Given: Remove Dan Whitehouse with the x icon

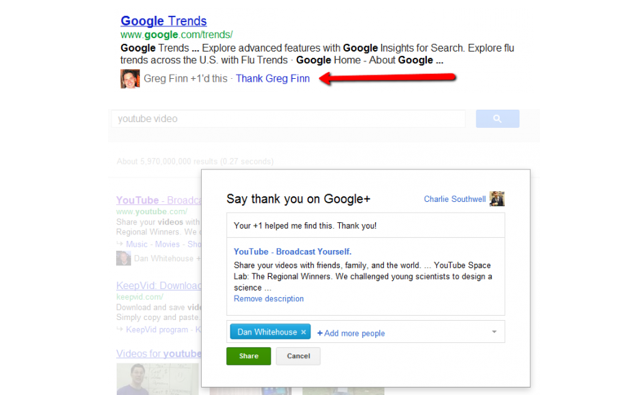Looking at the screenshot, I should pos(304,332).
